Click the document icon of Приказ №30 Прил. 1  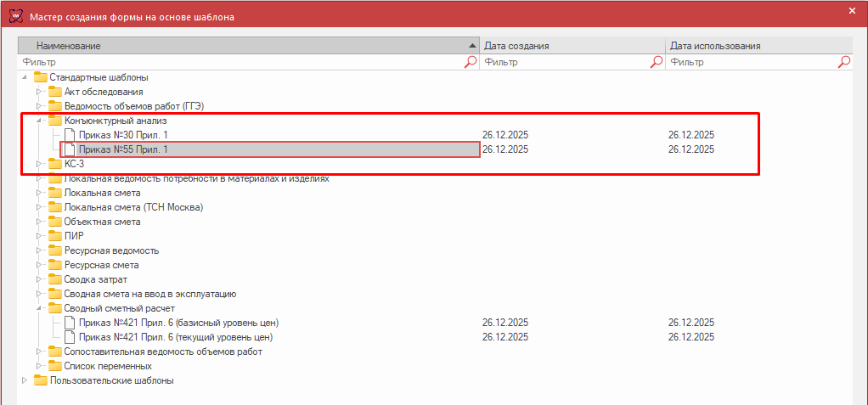[70, 135]
